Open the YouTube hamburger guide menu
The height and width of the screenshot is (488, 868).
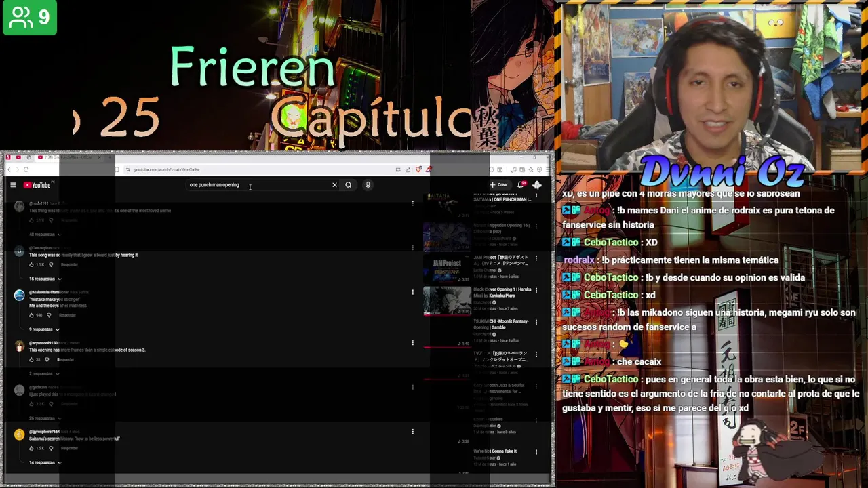coord(13,185)
